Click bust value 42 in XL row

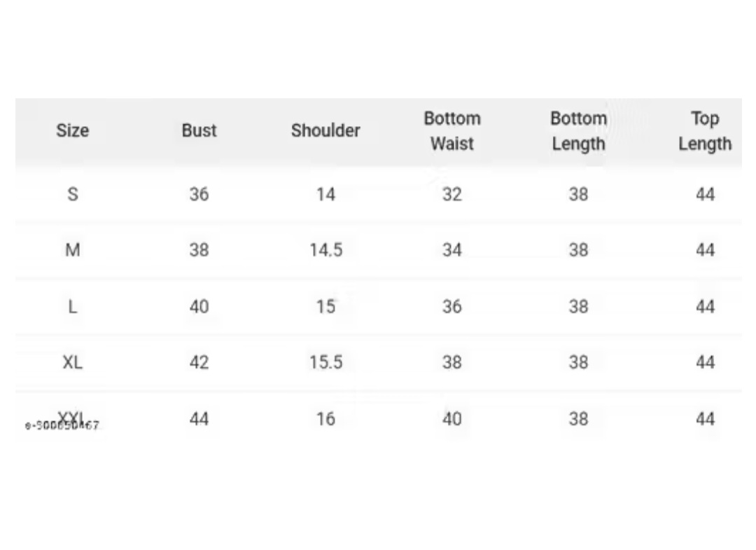tap(199, 362)
